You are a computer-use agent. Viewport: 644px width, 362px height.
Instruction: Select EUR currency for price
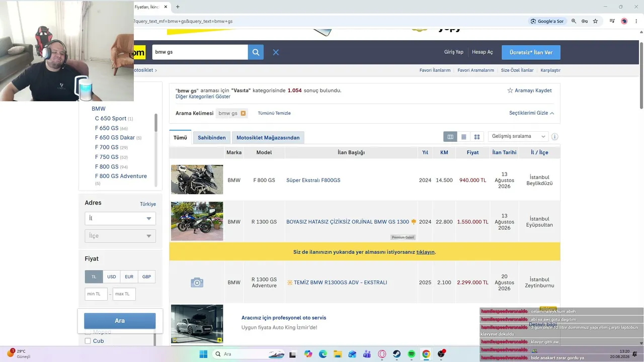pyautogui.click(x=129, y=277)
